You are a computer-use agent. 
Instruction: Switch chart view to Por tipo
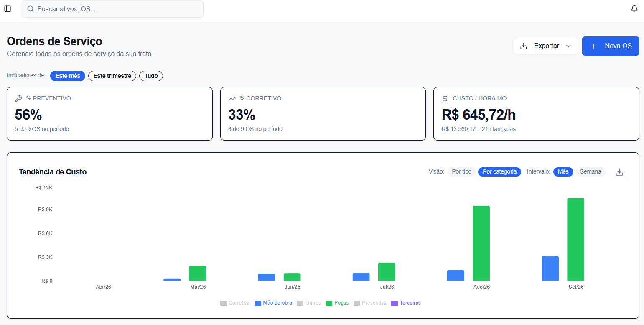tap(462, 172)
